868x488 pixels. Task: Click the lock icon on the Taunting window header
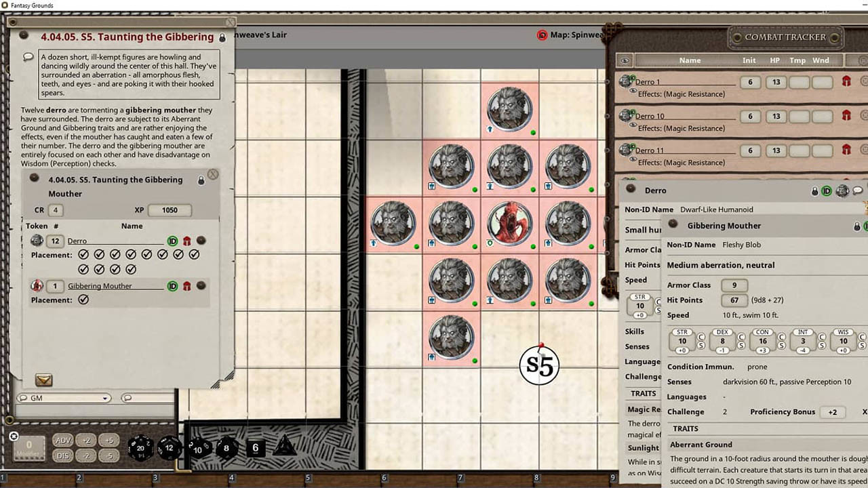click(x=222, y=38)
